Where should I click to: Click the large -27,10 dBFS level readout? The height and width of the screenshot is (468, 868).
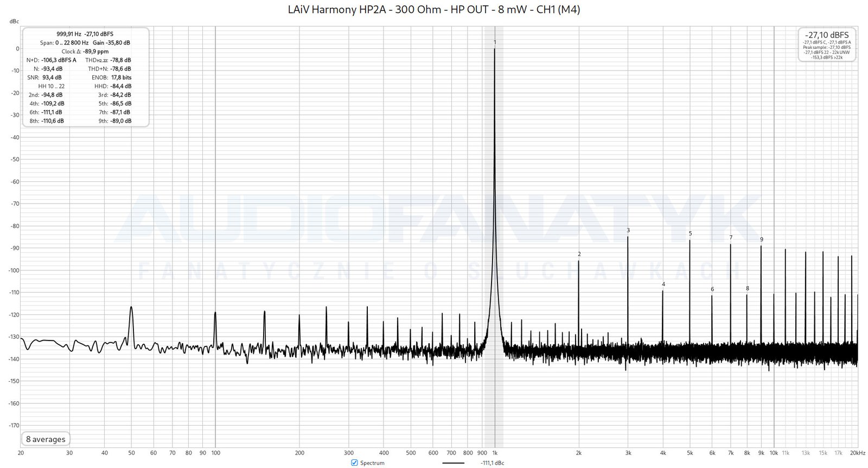pos(827,35)
